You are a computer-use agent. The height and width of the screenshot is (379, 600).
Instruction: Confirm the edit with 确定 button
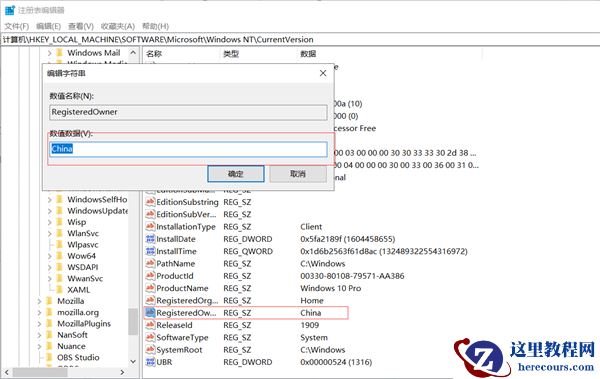pyautogui.click(x=236, y=174)
